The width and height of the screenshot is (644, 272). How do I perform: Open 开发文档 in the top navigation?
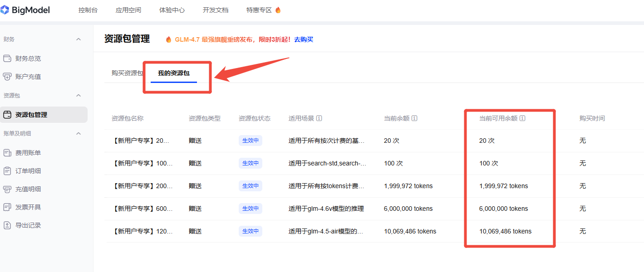pyautogui.click(x=215, y=10)
